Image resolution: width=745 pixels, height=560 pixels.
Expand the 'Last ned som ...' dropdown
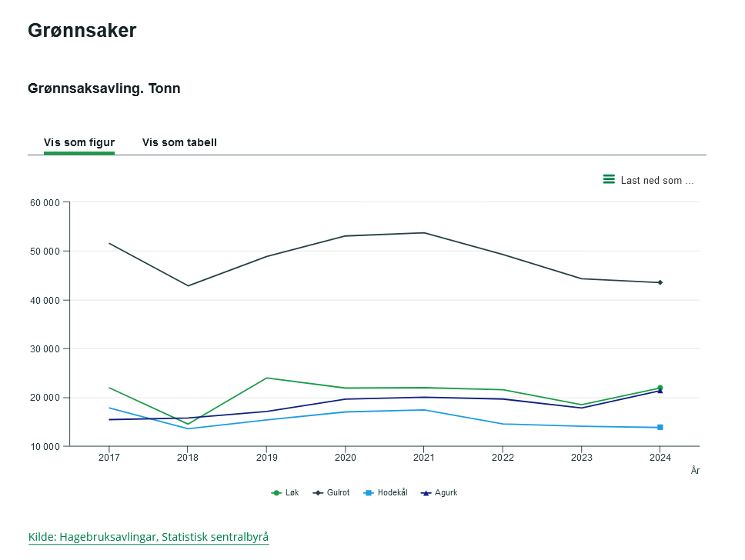pyautogui.click(x=649, y=180)
